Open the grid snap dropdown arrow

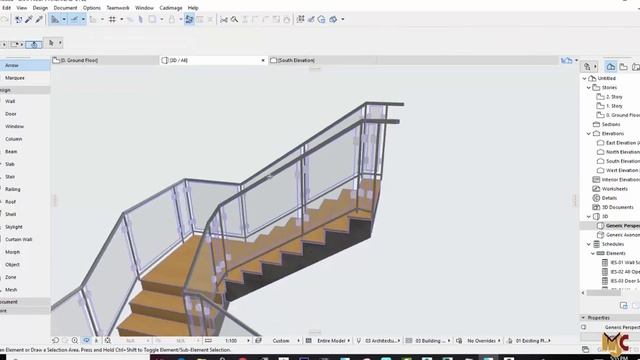click(x=121, y=19)
